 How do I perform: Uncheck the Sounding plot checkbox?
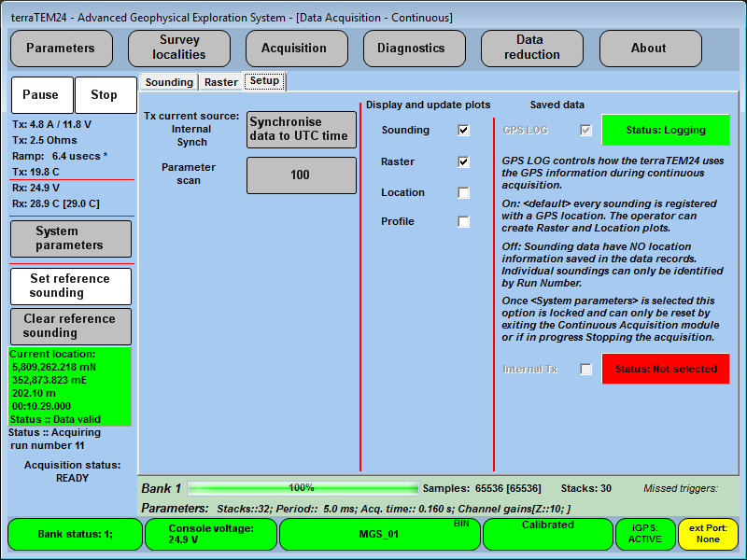point(463,130)
